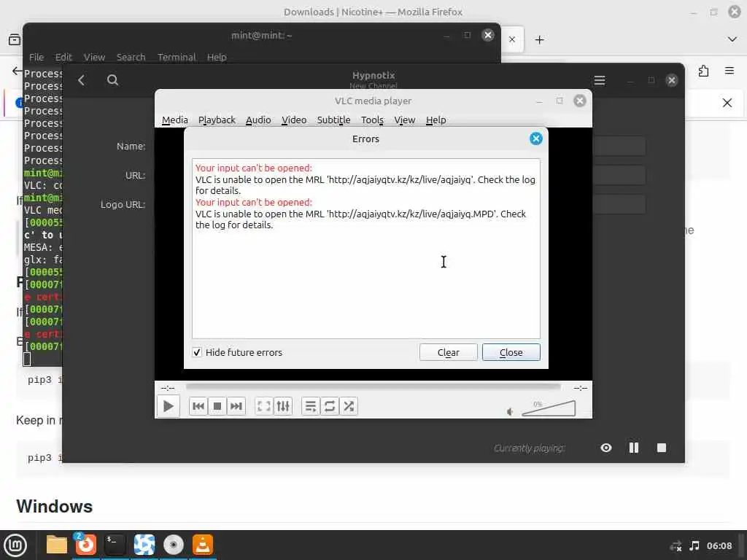Screen dimensions: 747x560
Task: Adjust the VLC volume slider
Action: [x=549, y=408]
